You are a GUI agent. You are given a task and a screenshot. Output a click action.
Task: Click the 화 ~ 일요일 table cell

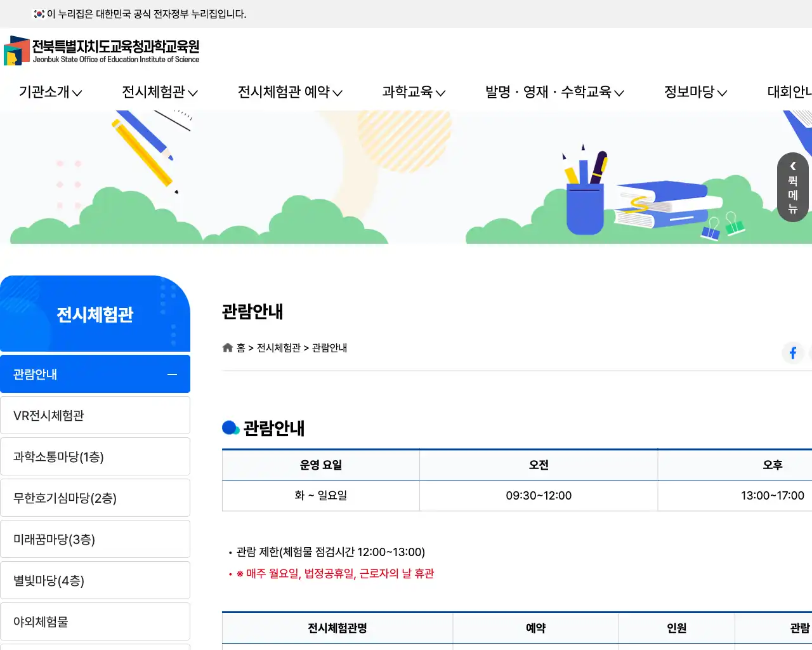tap(320, 496)
